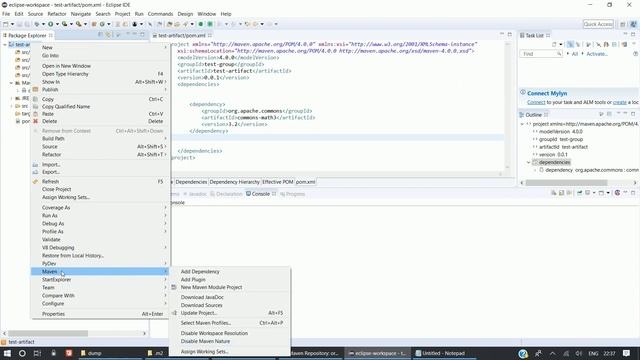This screenshot has width=640, height=360.
Task: Click the Open Perspective icon beside Quick Access
Action: (622, 24)
